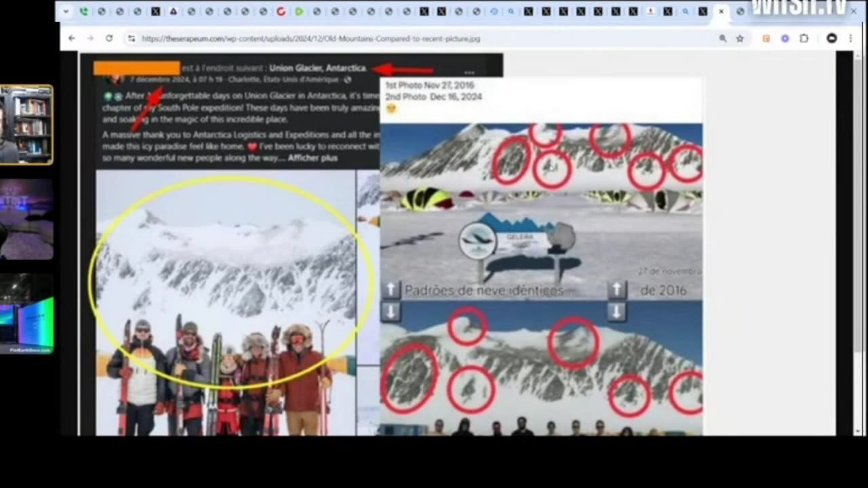Open the post's three-dot options
868x488 pixels.
pyautogui.click(x=469, y=73)
